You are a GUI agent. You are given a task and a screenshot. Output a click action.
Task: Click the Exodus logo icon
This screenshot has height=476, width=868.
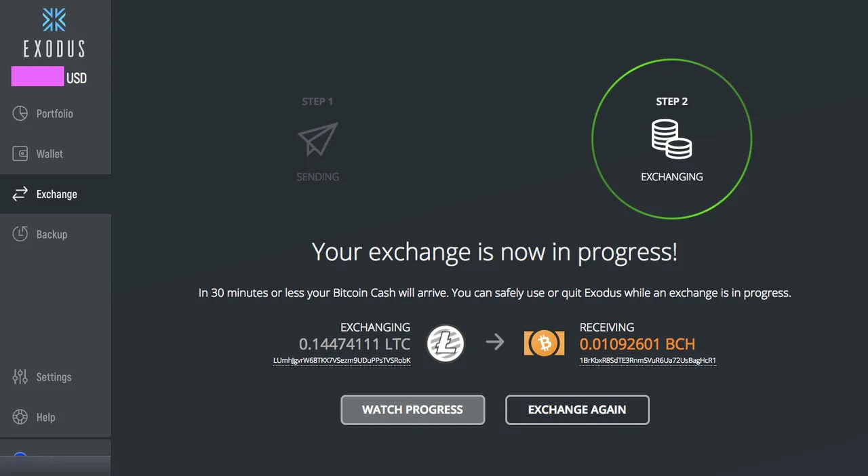coord(54,20)
